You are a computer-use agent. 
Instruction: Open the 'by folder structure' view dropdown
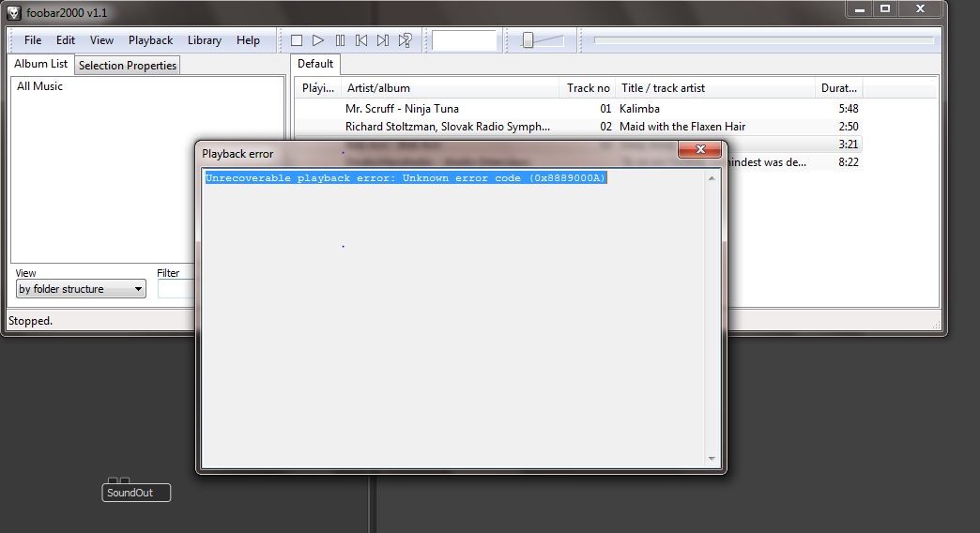pos(81,289)
